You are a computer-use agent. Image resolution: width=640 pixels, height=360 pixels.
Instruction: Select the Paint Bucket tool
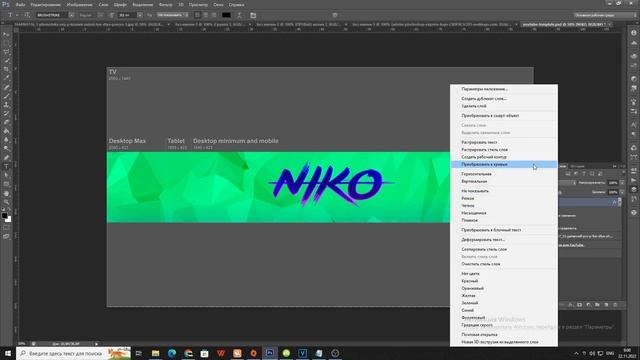point(6,131)
